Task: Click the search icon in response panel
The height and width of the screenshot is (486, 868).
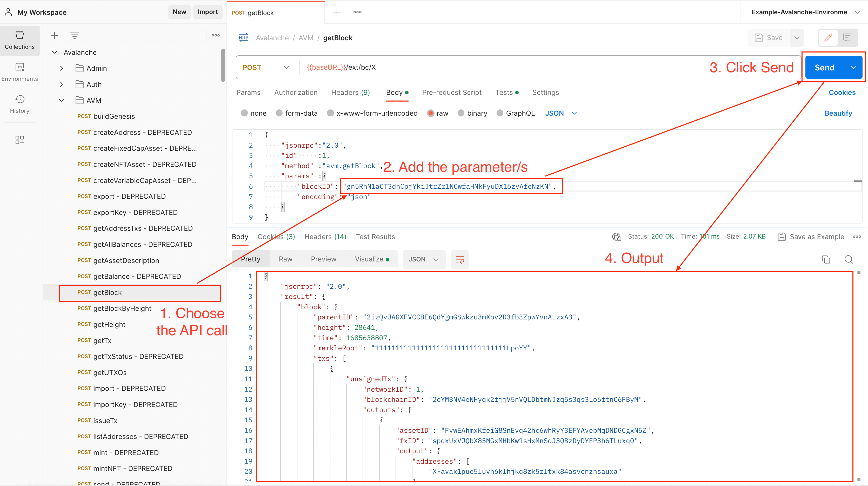Action: pos(850,259)
